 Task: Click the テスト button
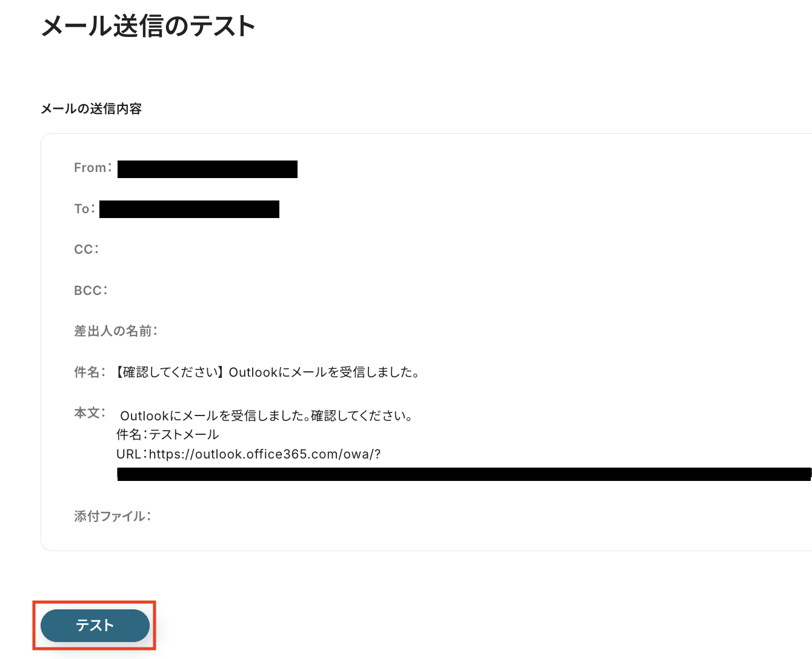[x=95, y=625]
